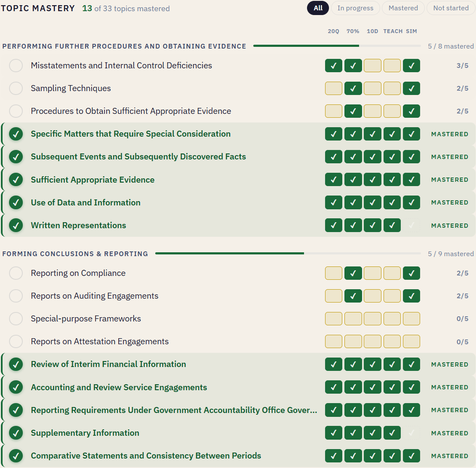
Task: Toggle mastery circle for Sampling Techniques
Action: pos(16,88)
